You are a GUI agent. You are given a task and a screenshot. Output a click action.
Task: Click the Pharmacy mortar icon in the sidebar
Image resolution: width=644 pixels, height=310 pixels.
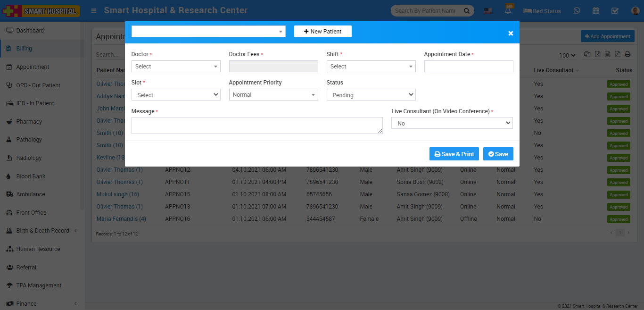(9, 122)
